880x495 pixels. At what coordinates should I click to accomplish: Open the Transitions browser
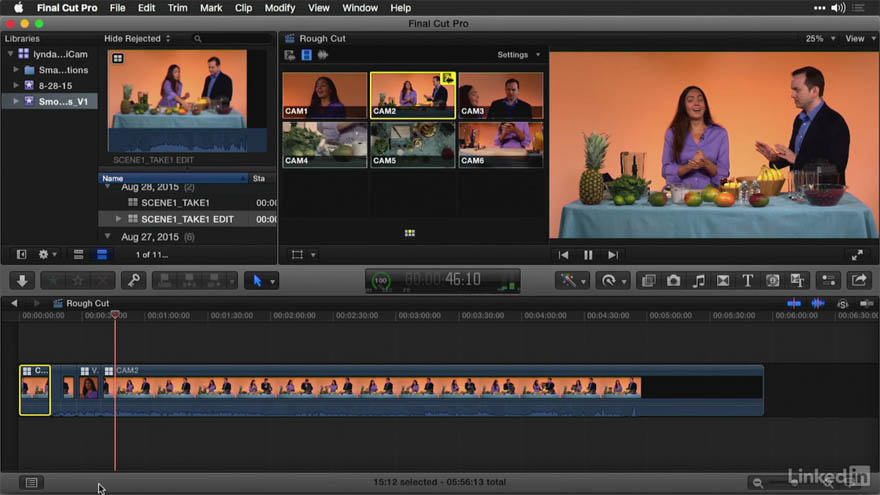coord(723,280)
